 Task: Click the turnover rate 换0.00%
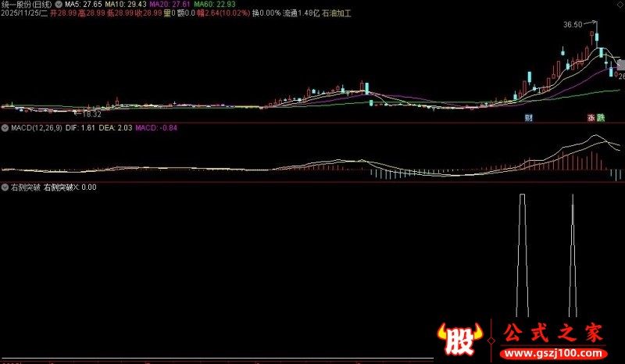(266, 13)
